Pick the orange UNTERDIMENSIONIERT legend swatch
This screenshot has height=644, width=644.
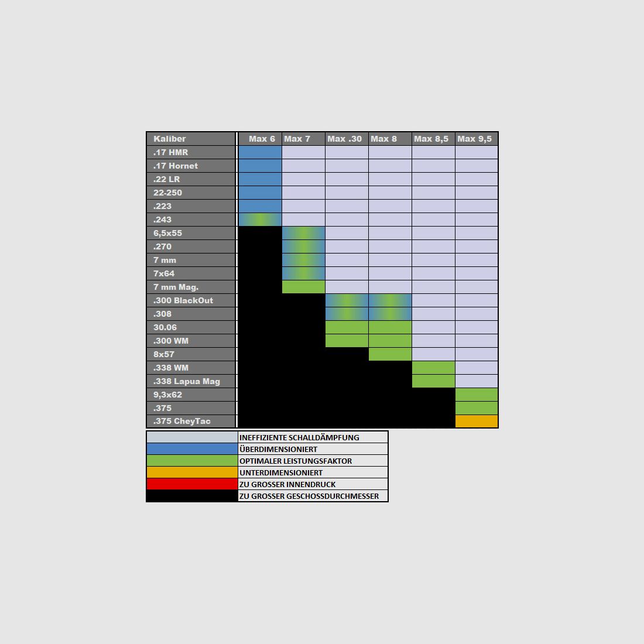(192, 472)
